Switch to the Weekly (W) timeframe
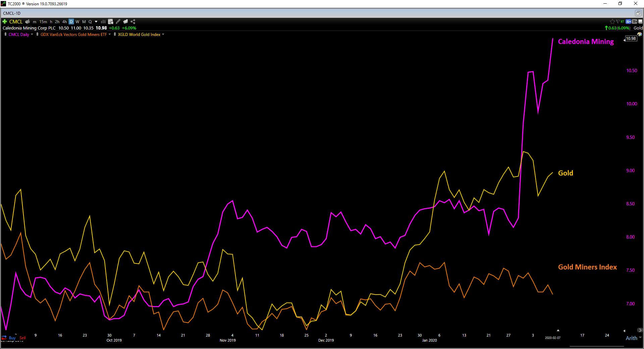Viewport: 644px width, 349px height. click(x=77, y=22)
